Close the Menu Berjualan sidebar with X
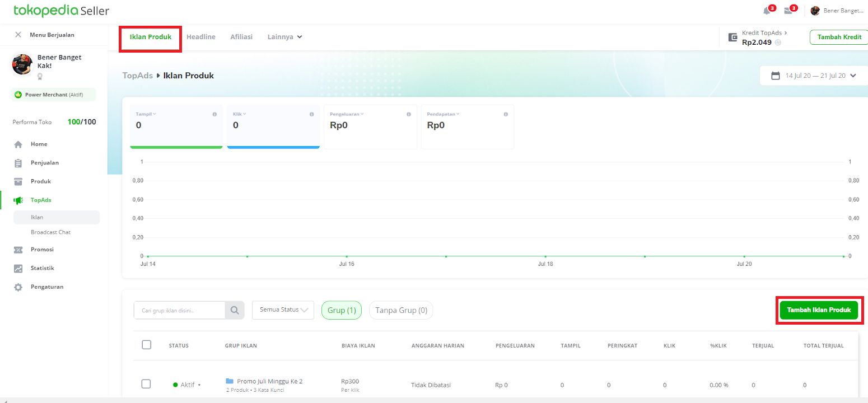The image size is (868, 403). [x=18, y=35]
